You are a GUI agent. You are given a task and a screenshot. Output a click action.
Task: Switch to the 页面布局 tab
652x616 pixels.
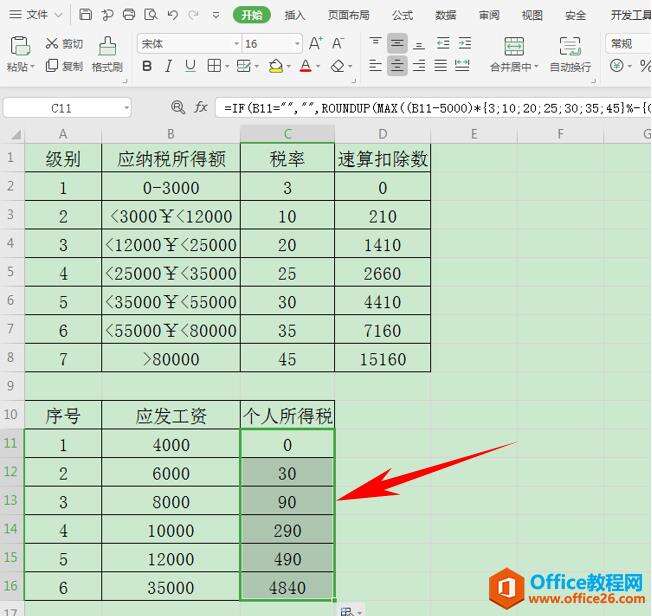click(x=348, y=15)
